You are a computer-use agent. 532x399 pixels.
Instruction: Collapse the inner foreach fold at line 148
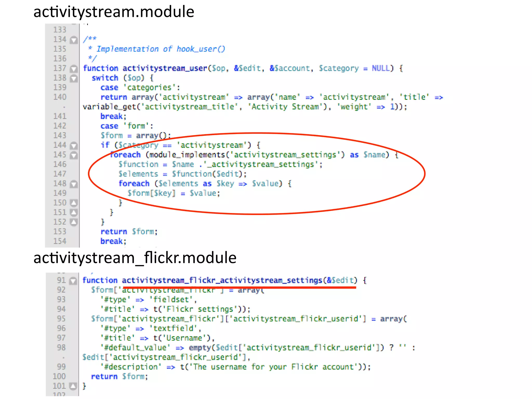click(74, 184)
